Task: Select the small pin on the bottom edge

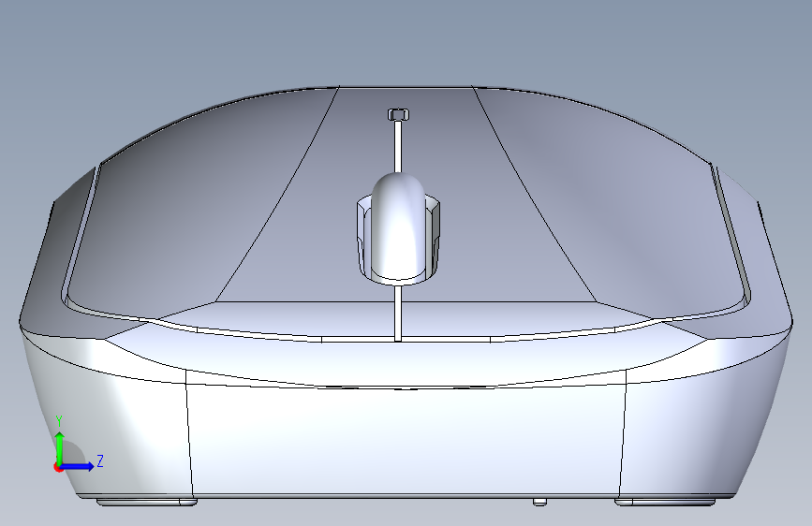Action: pyautogui.click(x=539, y=502)
